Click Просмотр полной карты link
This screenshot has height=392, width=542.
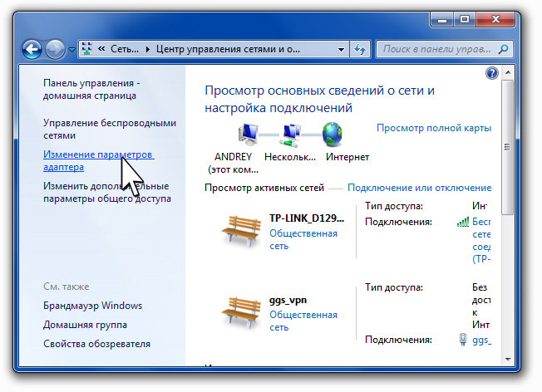[433, 129]
